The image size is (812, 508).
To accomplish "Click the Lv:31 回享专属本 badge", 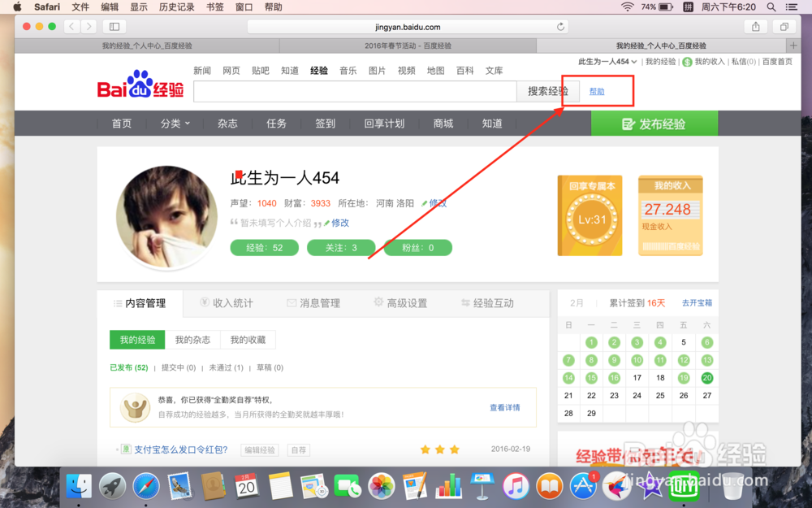I will [x=590, y=215].
